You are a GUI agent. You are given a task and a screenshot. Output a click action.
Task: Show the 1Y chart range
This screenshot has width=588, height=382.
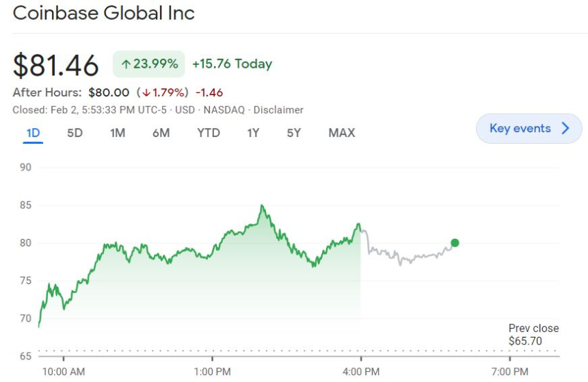click(253, 133)
